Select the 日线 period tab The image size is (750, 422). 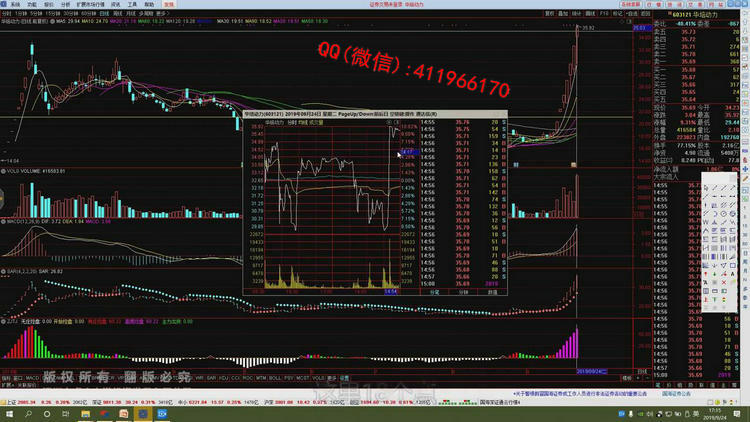pos(104,13)
